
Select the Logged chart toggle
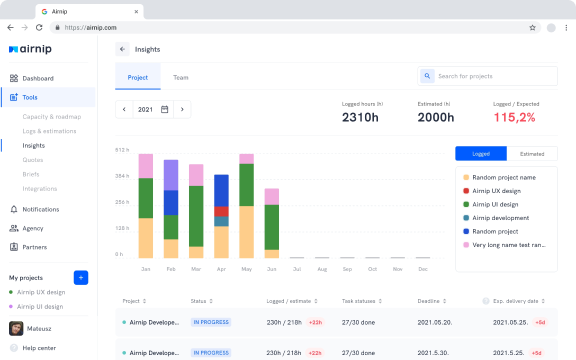[481, 154]
